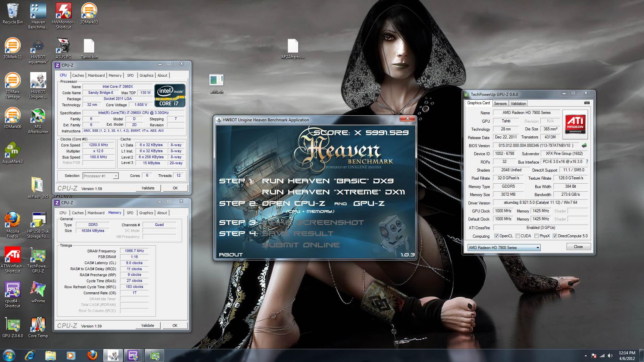644x362 pixels.
Task: Switch to Caches tab in top CPU-Z
Action: (78, 75)
